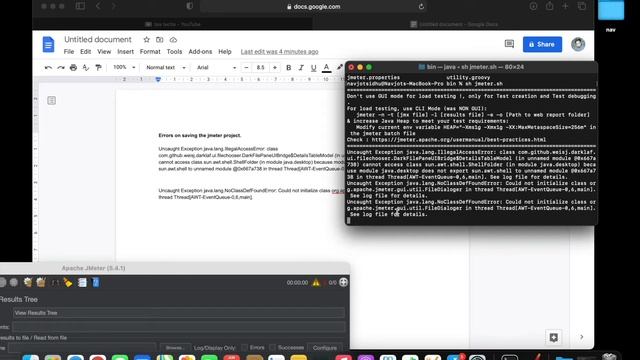The image size is (640, 360).
Task: Click the Paint format roller icon
Action: [x=98, y=67]
